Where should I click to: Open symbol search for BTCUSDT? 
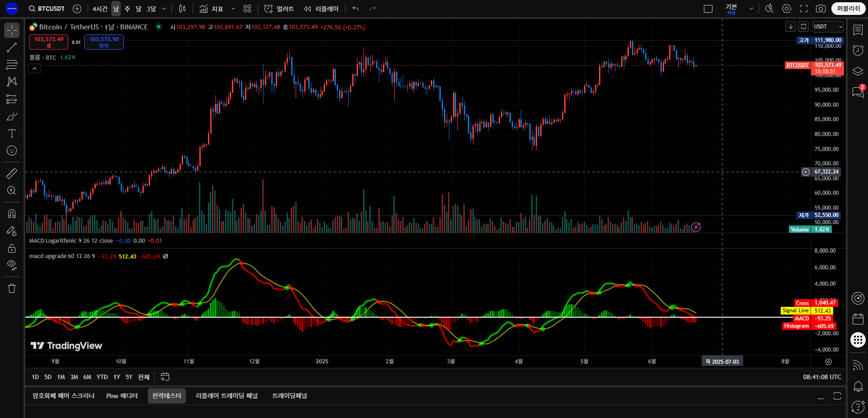pos(47,9)
